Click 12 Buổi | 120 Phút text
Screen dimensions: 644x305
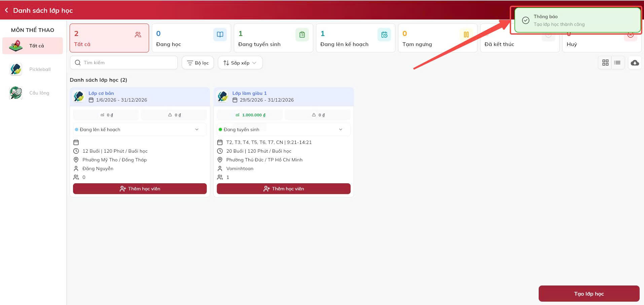point(115,151)
